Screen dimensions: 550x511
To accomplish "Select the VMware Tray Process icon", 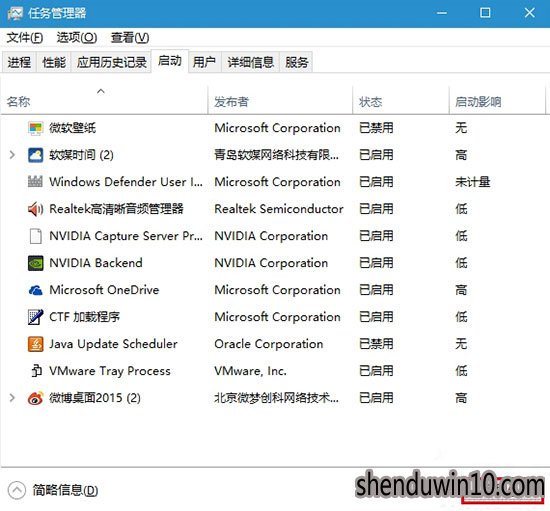I will click(x=35, y=371).
